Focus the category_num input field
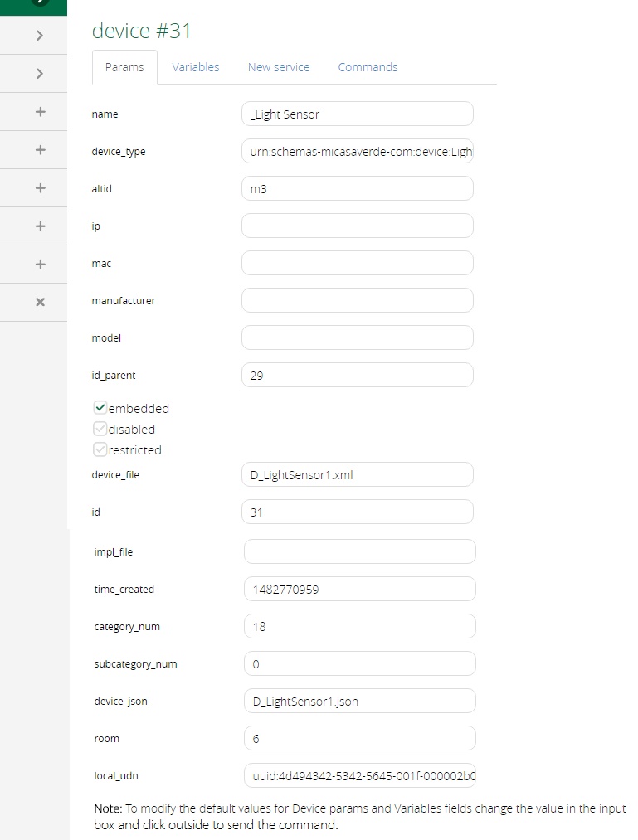638x840 pixels. click(359, 627)
